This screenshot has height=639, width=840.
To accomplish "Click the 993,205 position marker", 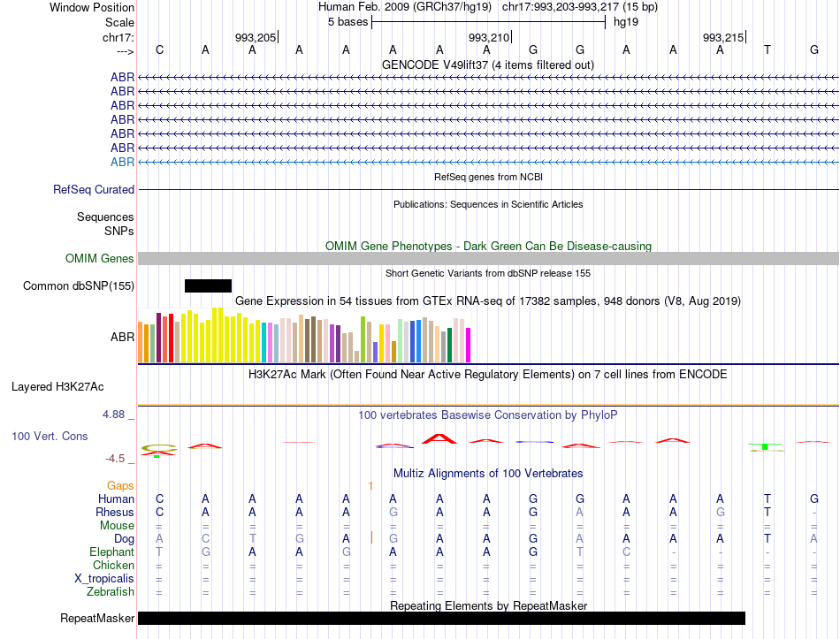I will 256,37.
